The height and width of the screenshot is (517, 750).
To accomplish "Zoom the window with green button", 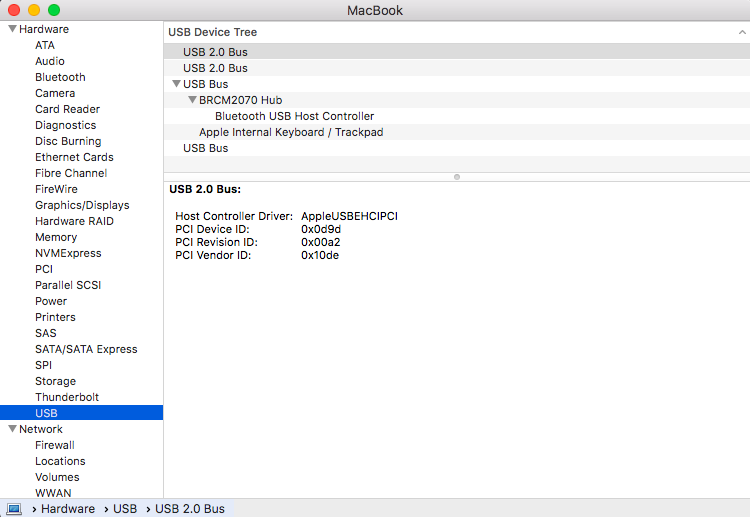I will 54,10.
